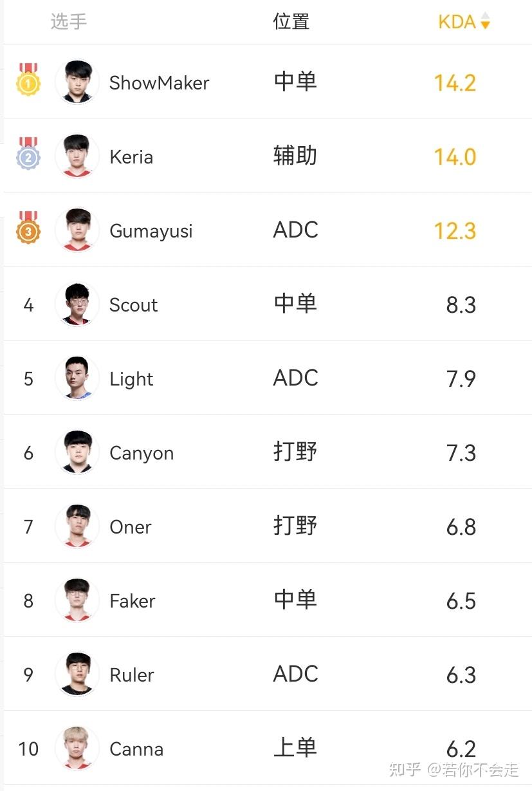Click Canyon's avatar image
The width and height of the screenshot is (532, 791).
pyautogui.click(x=77, y=452)
